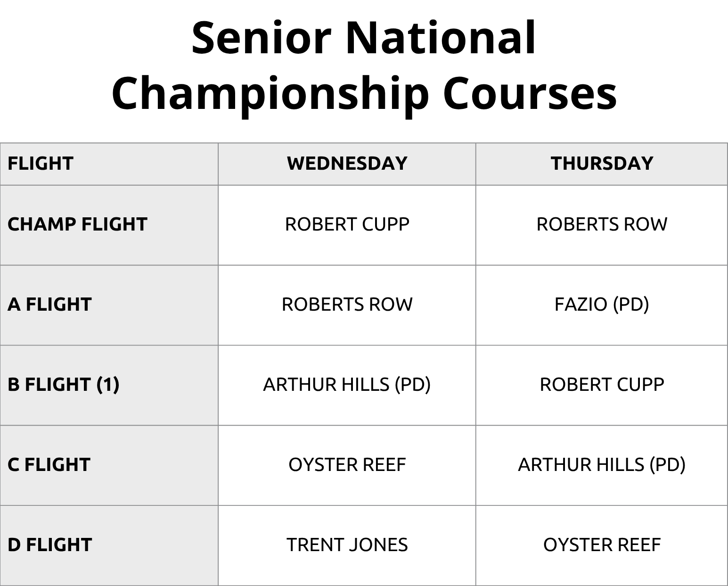Select the TRENT JONES cell
728x586 pixels.
click(347, 545)
